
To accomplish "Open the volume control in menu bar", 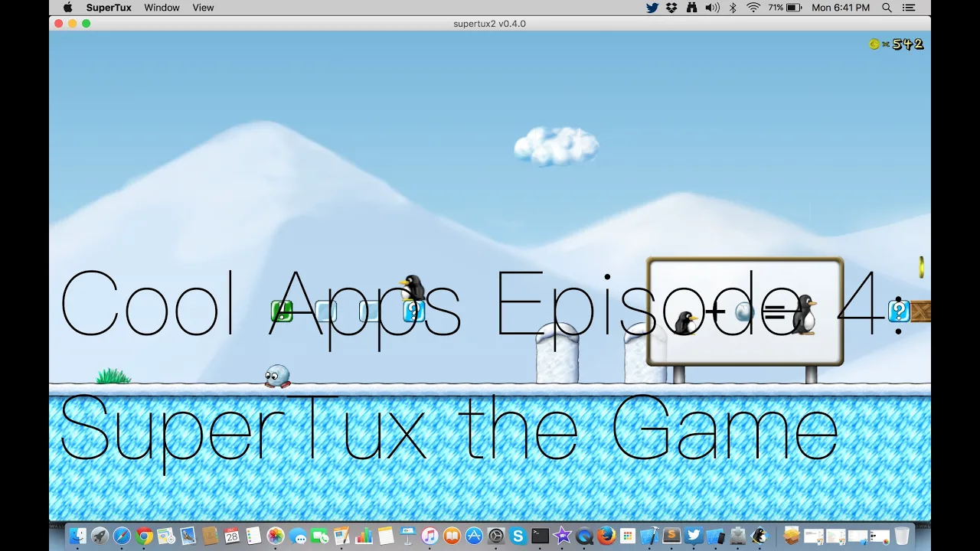I will [x=712, y=8].
